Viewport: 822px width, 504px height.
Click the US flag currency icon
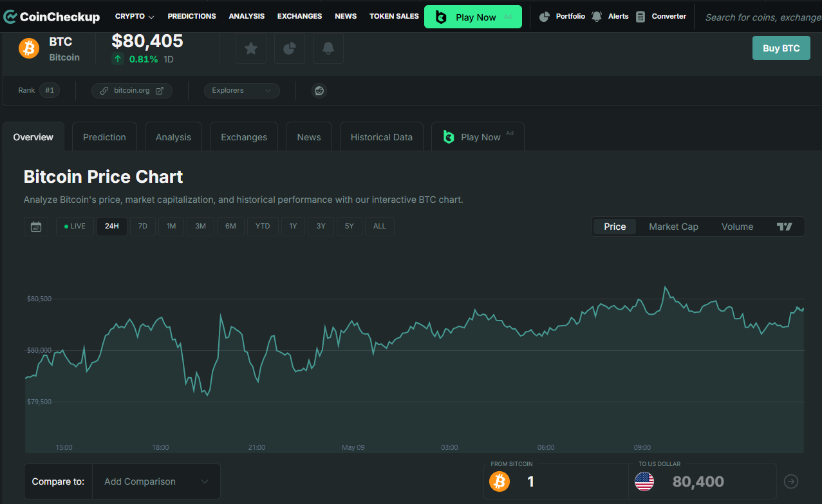644,481
